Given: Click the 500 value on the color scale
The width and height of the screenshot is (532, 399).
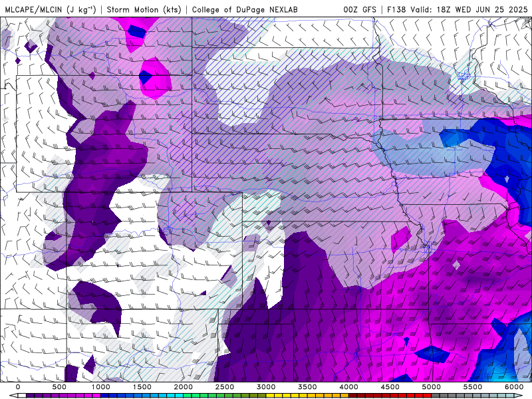Looking at the screenshot, I should pos(59,387).
